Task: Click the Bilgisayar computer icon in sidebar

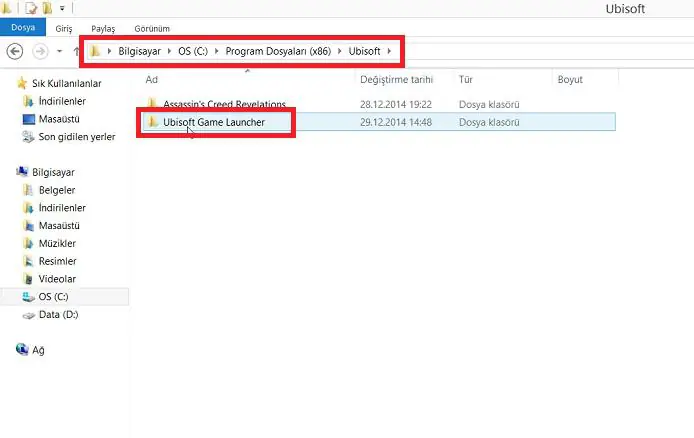Action: coord(22,171)
